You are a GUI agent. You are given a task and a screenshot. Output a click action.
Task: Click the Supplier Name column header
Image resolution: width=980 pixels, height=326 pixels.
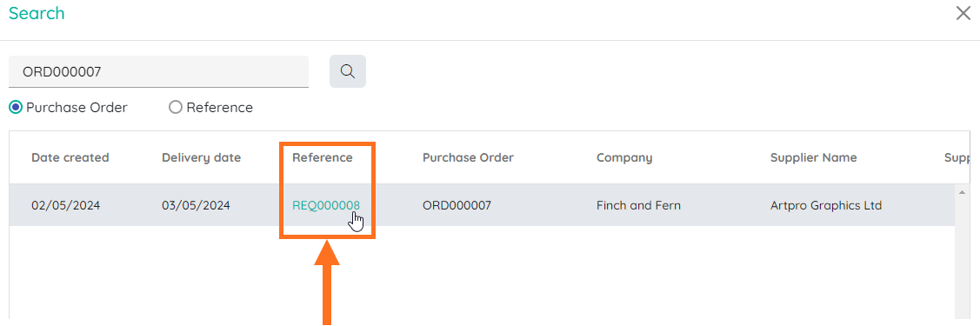pos(814,157)
